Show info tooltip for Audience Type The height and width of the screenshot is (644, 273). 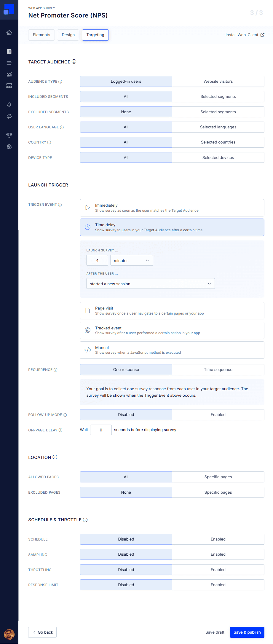pos(60,82)
